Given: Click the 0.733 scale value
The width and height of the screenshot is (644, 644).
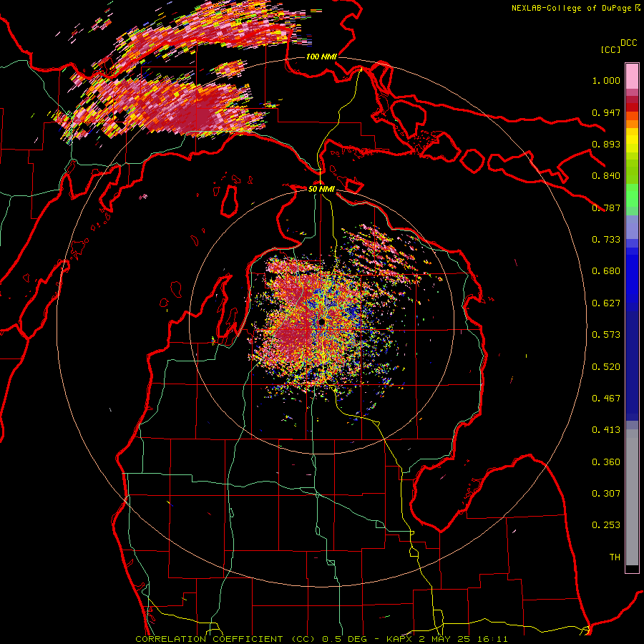Looking at the screenshot, I should point(606,240).
